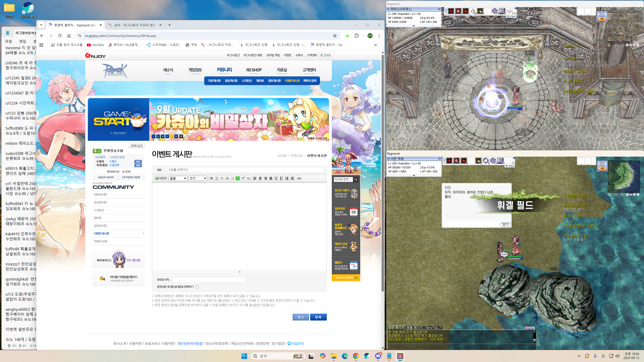Open Discord from the taskbar
This screenshot has width=644, height=362.
[x=378, y=356]
